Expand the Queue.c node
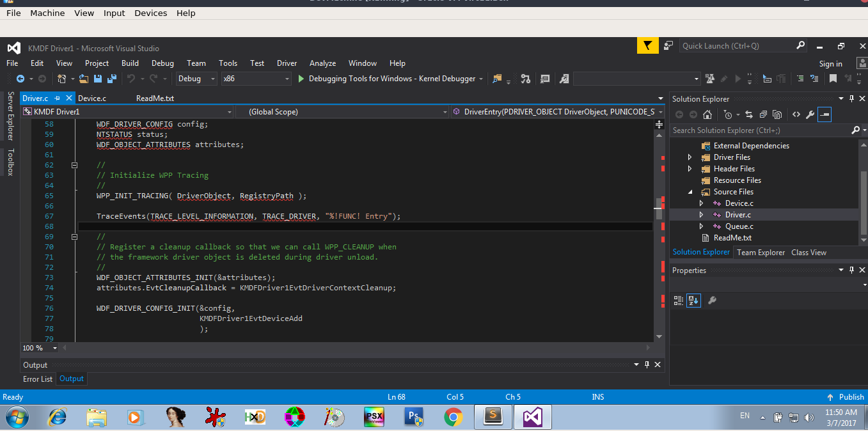The image size is (868, 431). click(701, 226)
